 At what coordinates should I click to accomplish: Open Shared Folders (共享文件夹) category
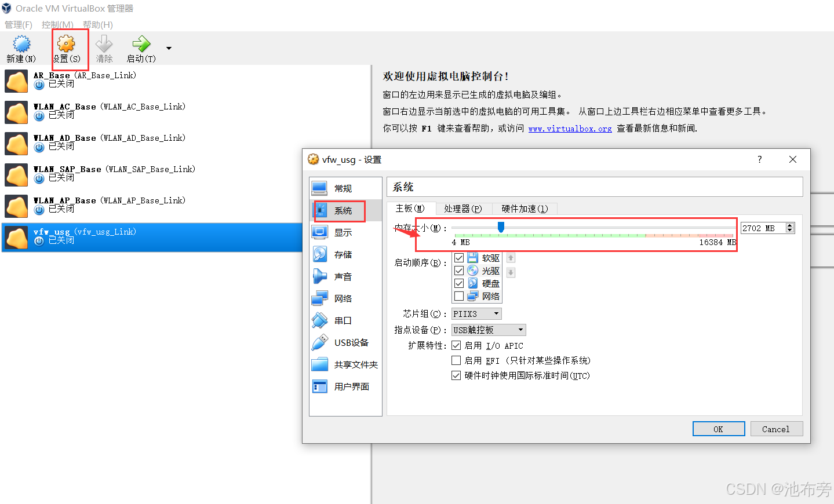pos(345,364)
